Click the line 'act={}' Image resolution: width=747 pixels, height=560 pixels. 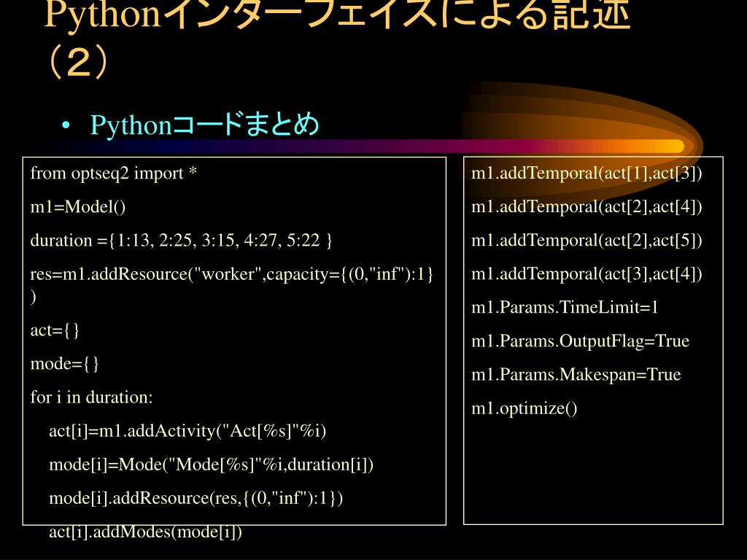pyautogui.click(x=55, y=330)
